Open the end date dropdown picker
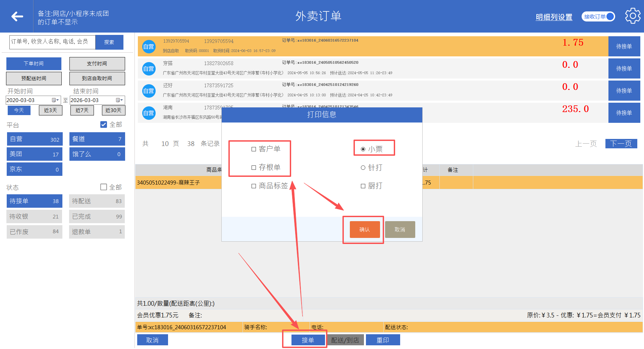The width and height of the screenshot is (644, 349). [119, 100]
